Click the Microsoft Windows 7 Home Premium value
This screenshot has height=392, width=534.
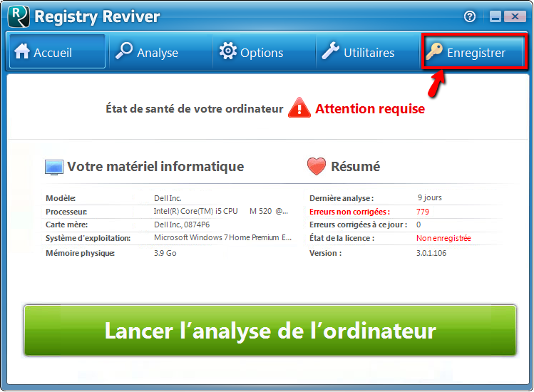[x=222, y=238]
